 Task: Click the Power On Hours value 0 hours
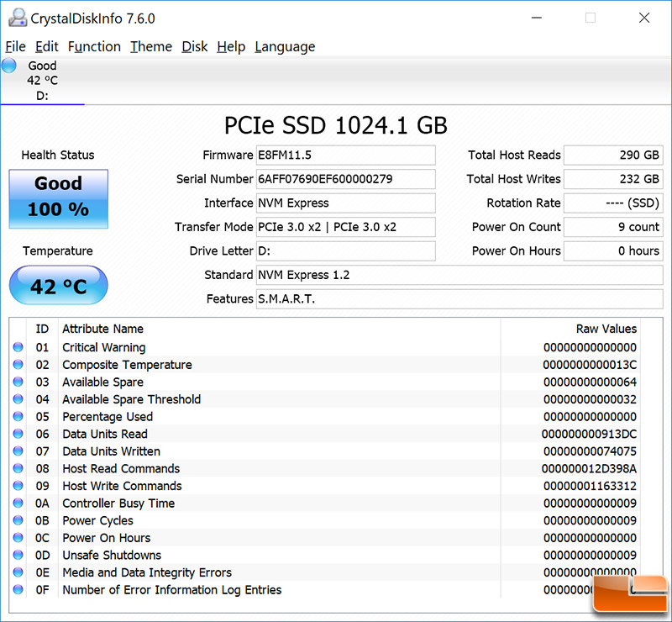tap(613, 251)
